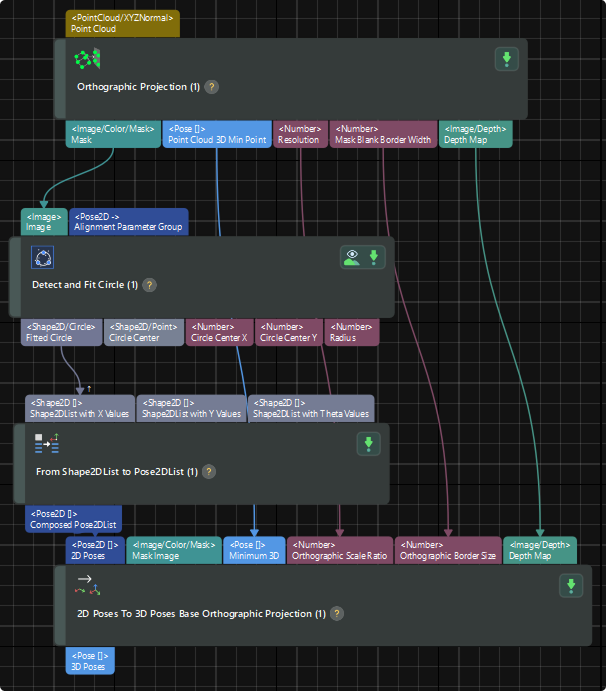Select the Shape2DList with Theta Values input port
Viewport: 606px width, 691px height.
coord(311,409)
